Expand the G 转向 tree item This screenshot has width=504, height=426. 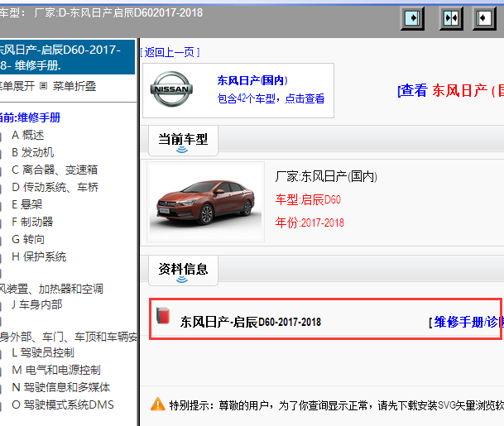(28, 239)
